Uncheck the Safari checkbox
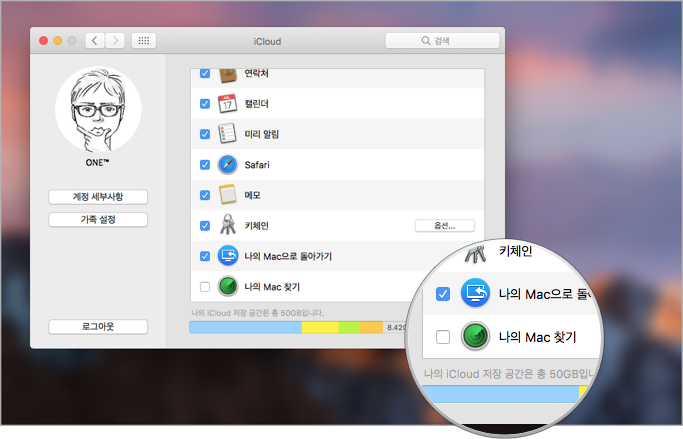Screen dimensions: 683x439 point(205,165)
